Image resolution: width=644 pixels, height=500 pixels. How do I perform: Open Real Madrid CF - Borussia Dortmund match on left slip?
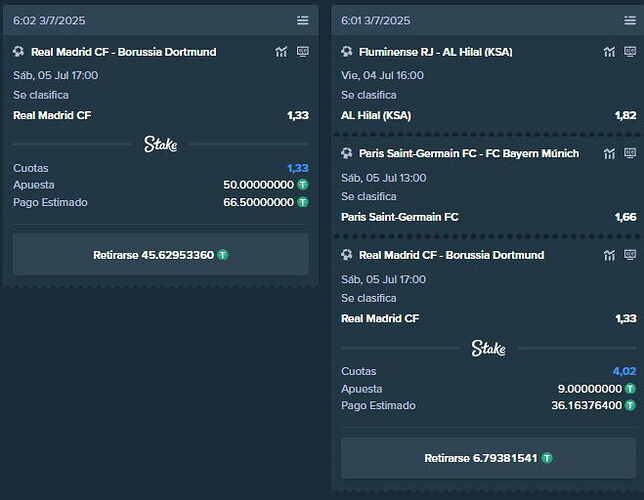124,52
